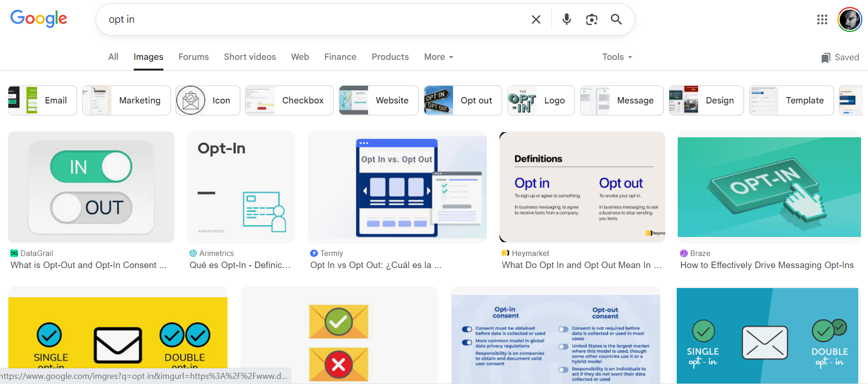Open search by image camera icon
This screenshot has height=384, width=868.
[591, 19]
